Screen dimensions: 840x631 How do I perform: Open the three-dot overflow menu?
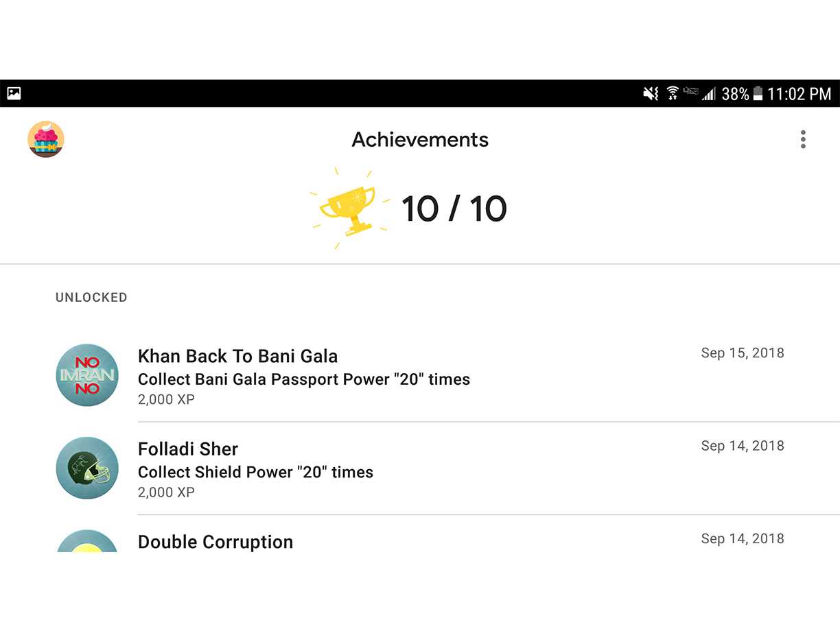tap(803, 139)
